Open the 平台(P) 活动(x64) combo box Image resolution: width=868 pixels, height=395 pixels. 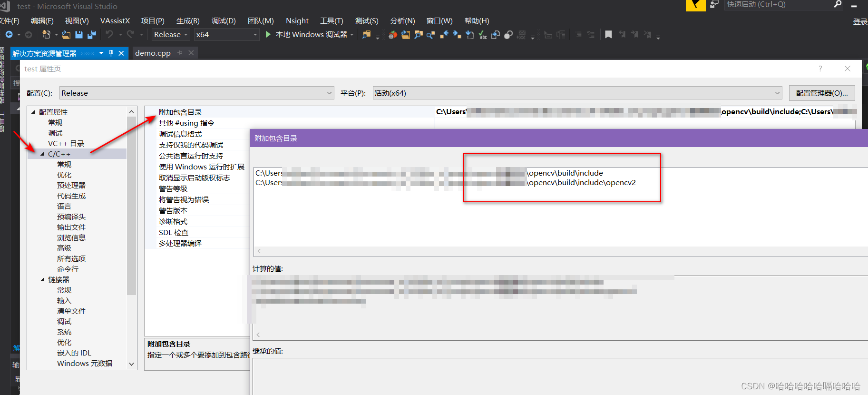(577, 93)
